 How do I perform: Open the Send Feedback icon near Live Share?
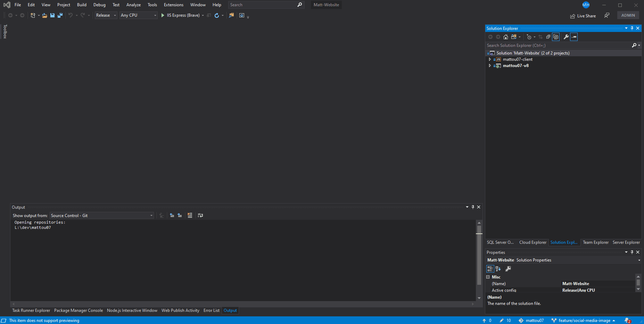(x=607, y=15)
